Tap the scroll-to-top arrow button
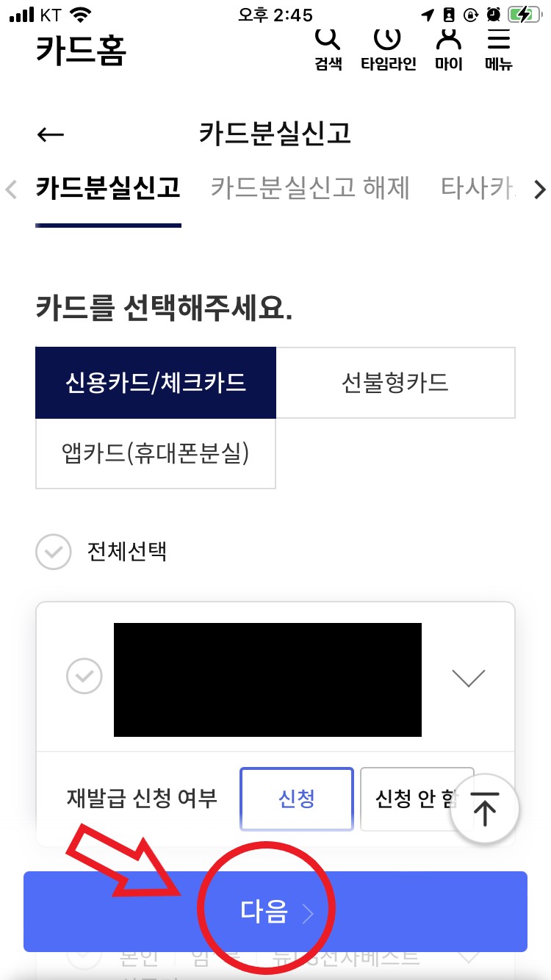 pyautogui.click(x=485, y=808)
